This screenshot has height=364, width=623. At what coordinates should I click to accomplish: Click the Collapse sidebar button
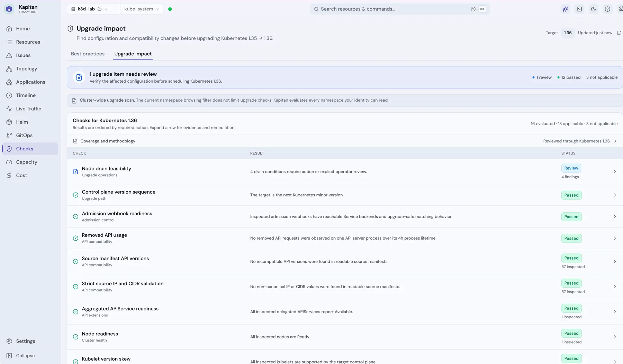click(x=30, y=356)
